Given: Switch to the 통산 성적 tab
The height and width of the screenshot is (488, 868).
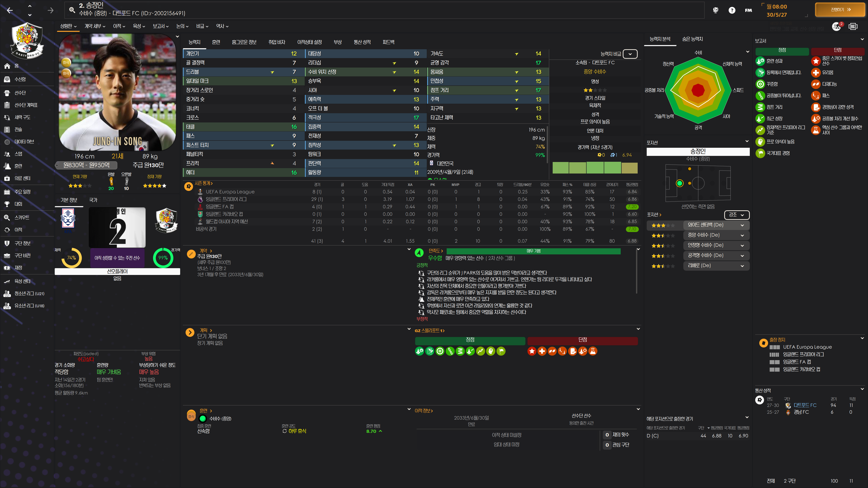Looking at the screenshot, I should click(x=362, y=42).
